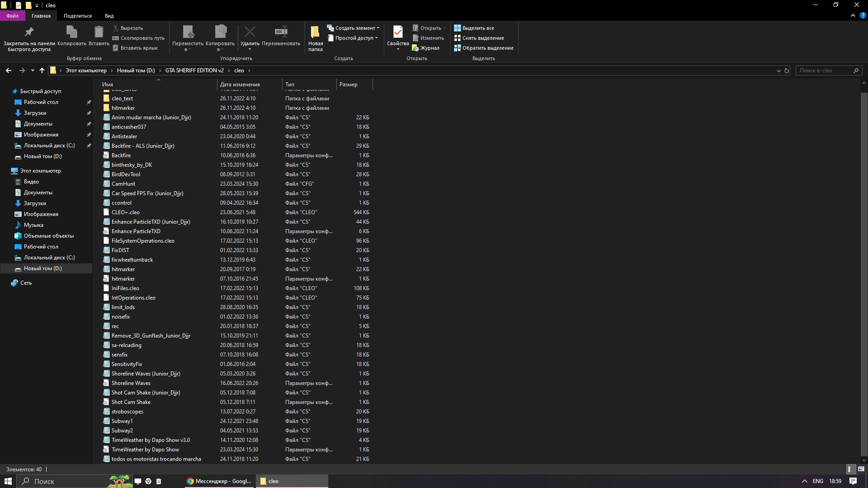Switch to Chrome Messenger taskbar window

219,481
